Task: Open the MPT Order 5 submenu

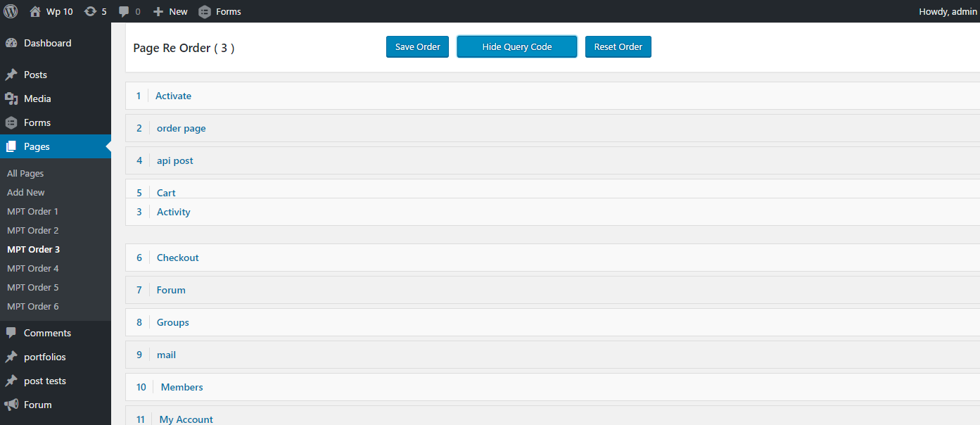Action: (x=32, y=287)
